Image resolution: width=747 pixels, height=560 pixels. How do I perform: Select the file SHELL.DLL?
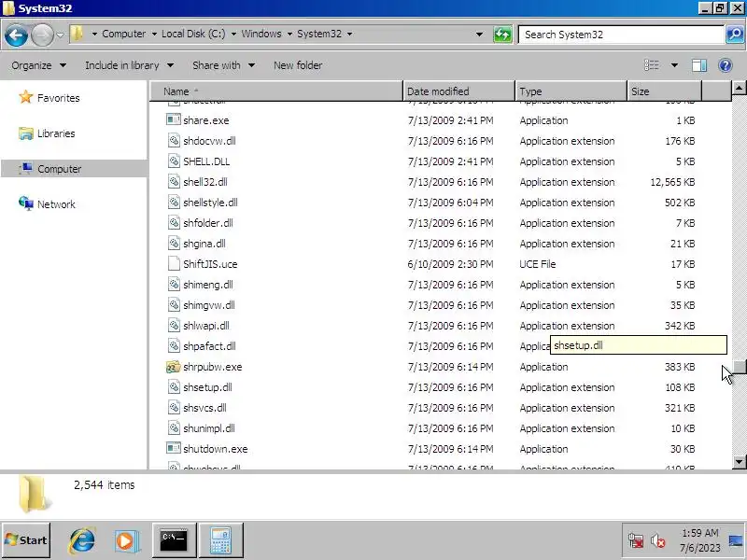pyautogui.click(x=206, y=161)
